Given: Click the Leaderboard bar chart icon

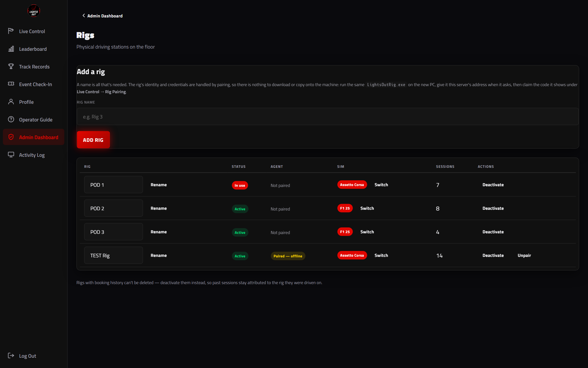Looking at the screenshot, I should tap(11, 49).
